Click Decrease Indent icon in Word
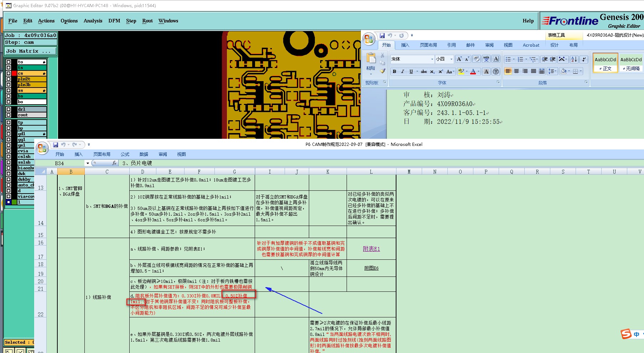 click(545, 59)
